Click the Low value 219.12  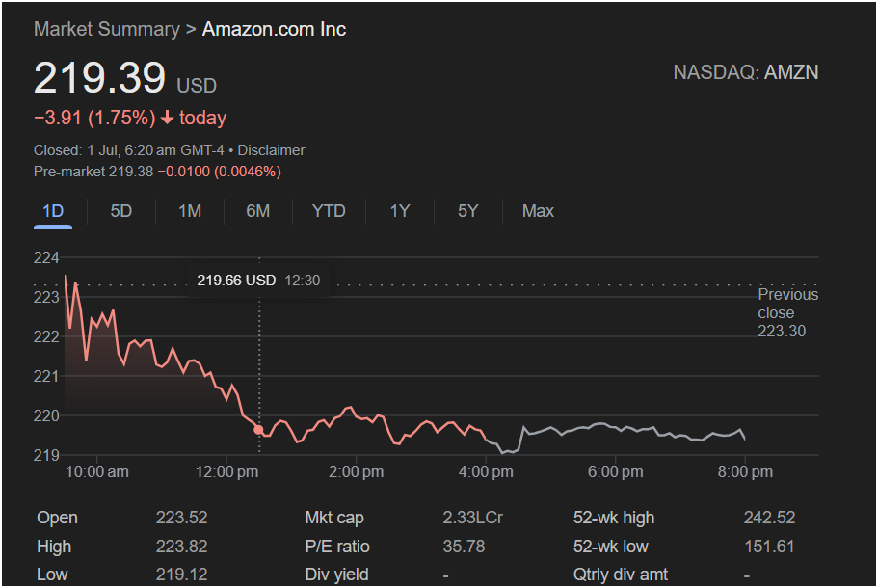181,575
